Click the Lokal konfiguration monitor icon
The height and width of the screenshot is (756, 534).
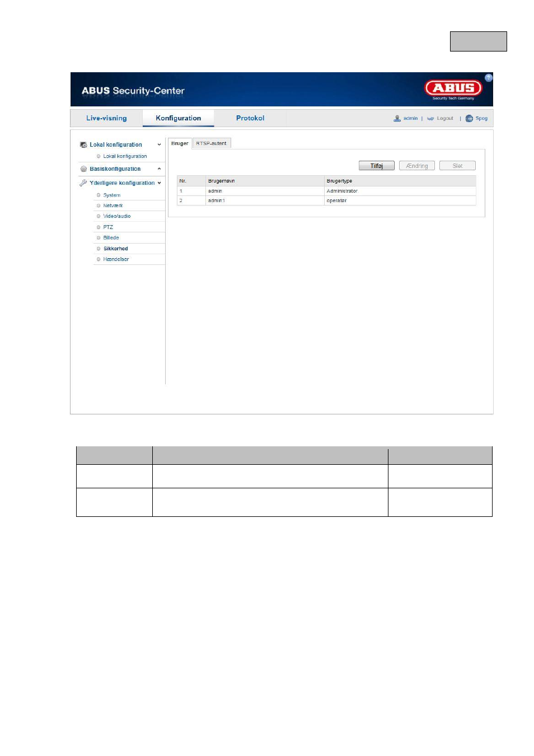click(x=83, y=144)
